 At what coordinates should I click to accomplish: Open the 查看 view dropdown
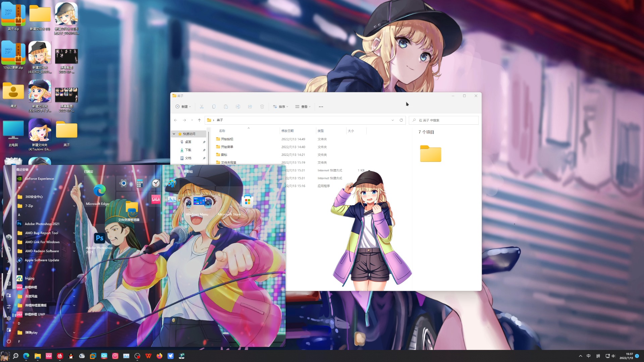303,107
